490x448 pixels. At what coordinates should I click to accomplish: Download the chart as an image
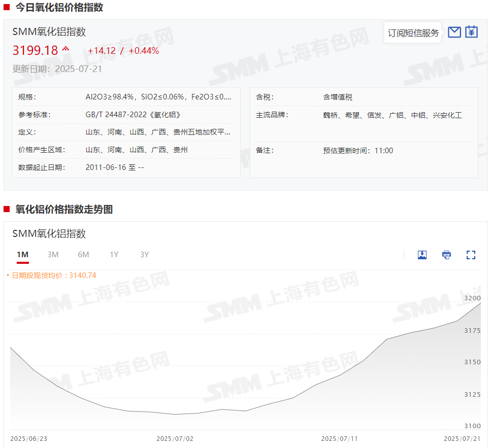tap(422, 255)
